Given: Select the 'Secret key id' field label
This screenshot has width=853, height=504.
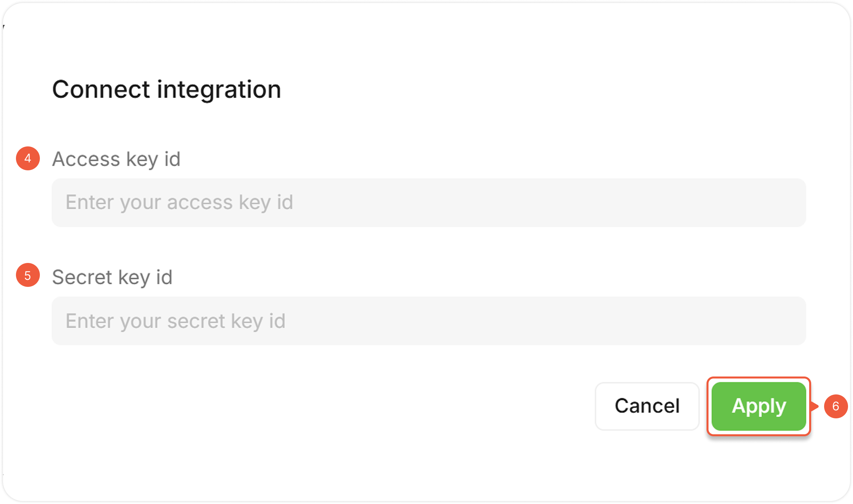Looking at the screenshot, I should 112,277.
